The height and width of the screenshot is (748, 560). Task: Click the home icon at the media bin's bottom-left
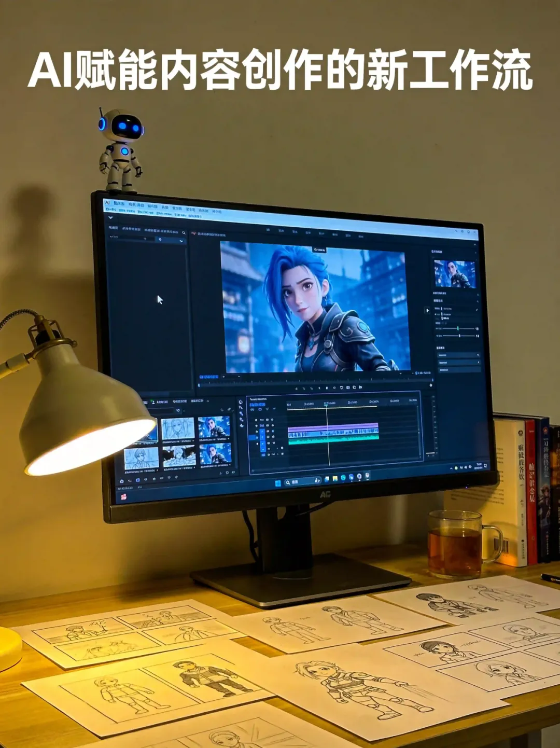coord(121,481)
